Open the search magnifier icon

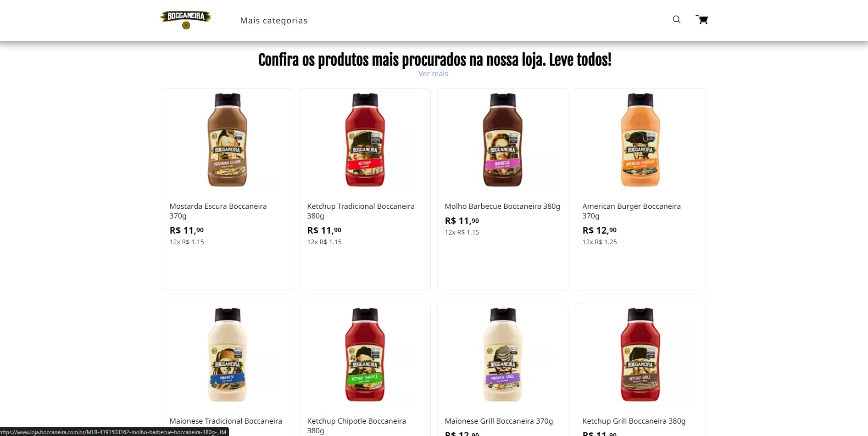point(676,19)
